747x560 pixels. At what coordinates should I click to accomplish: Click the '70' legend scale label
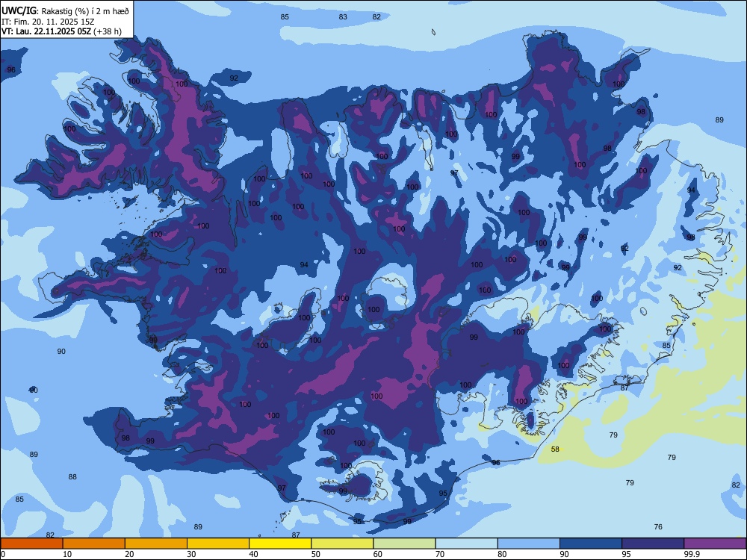tap(440, 554)
